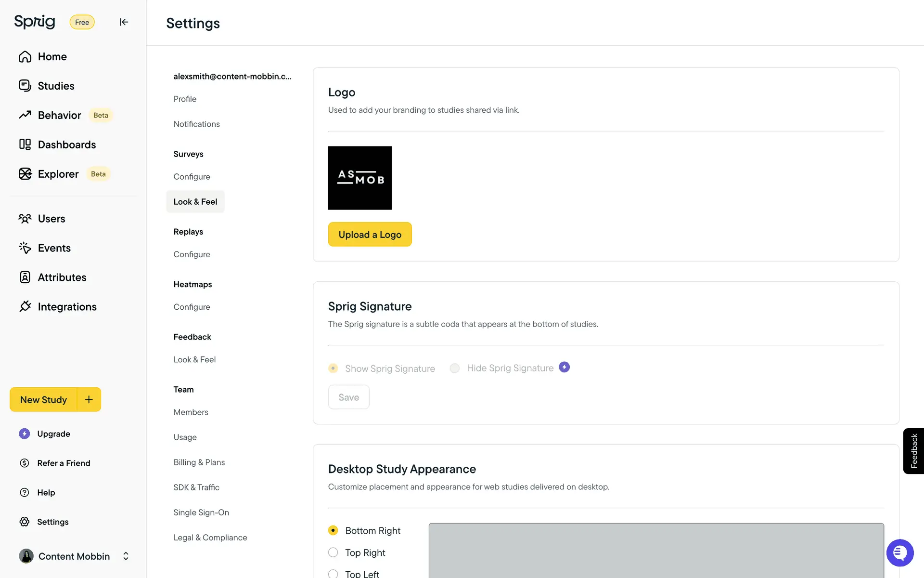
Task: Choose Hide Sprig Signature radio button
Action: tap(454, 368)
